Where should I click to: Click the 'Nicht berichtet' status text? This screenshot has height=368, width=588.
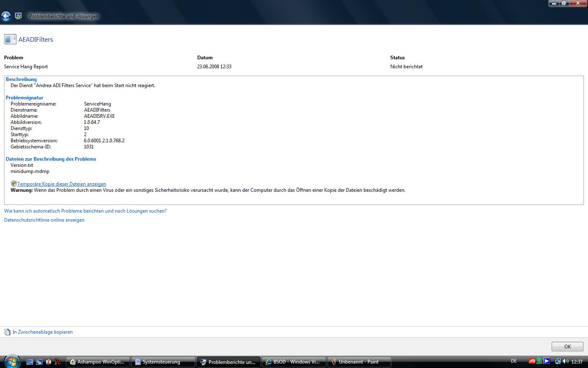pos(406,67)
